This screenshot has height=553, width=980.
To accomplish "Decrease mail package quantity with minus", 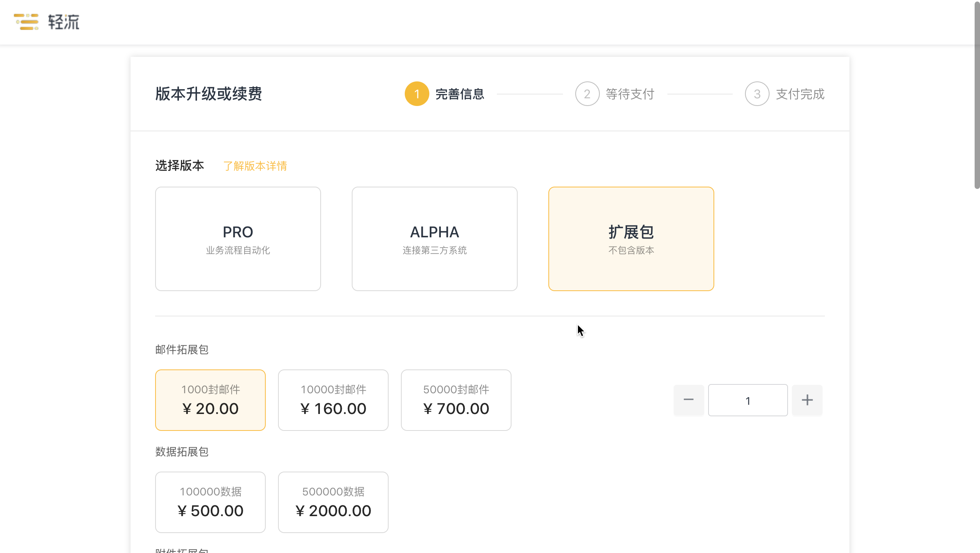I will tap(689, 400).
